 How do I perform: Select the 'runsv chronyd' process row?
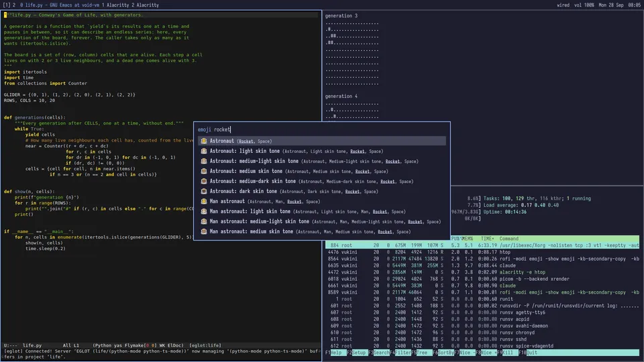(482, 333)
